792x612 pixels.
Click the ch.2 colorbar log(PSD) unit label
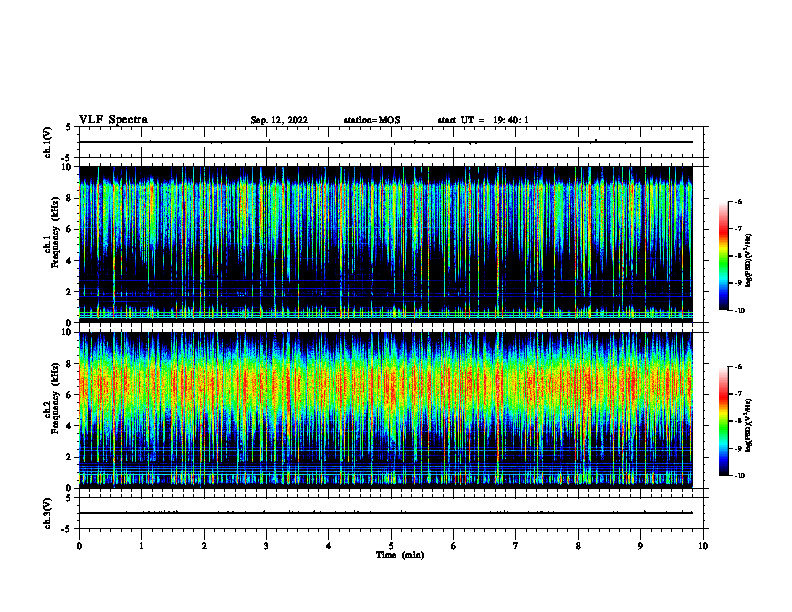tap(749, 425)
